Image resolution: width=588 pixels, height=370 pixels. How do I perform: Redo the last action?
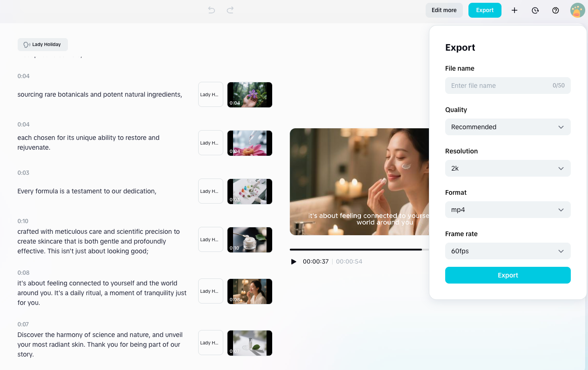tap(230, 10)
